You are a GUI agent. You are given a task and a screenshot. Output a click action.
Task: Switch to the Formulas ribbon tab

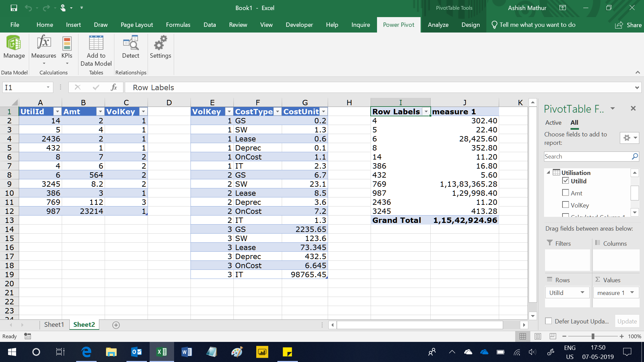click(178, 25)
